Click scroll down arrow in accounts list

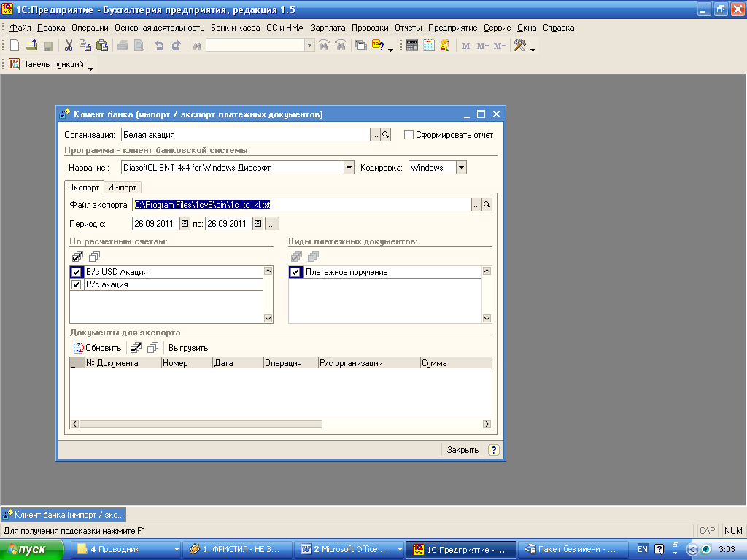pyautogui.click(x=268, y=318)
